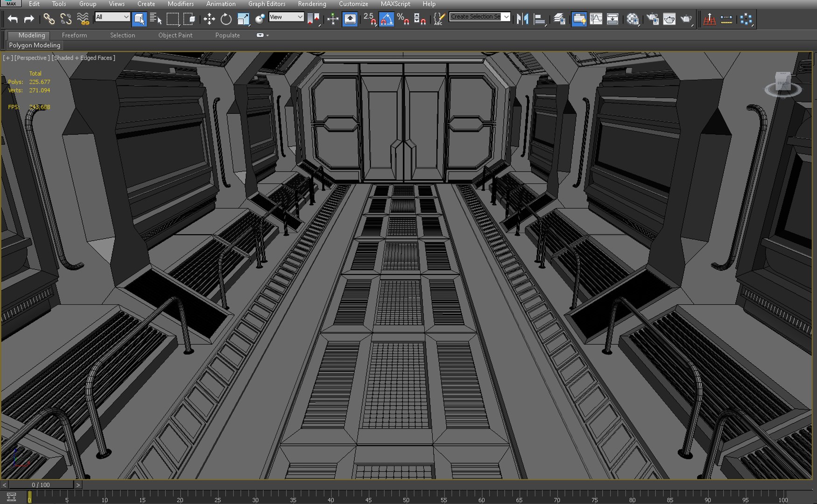Viewport: 817px width, 504px height.
Task: Switch to the Object Paint ribbon tab
Action: coord(175,35)
